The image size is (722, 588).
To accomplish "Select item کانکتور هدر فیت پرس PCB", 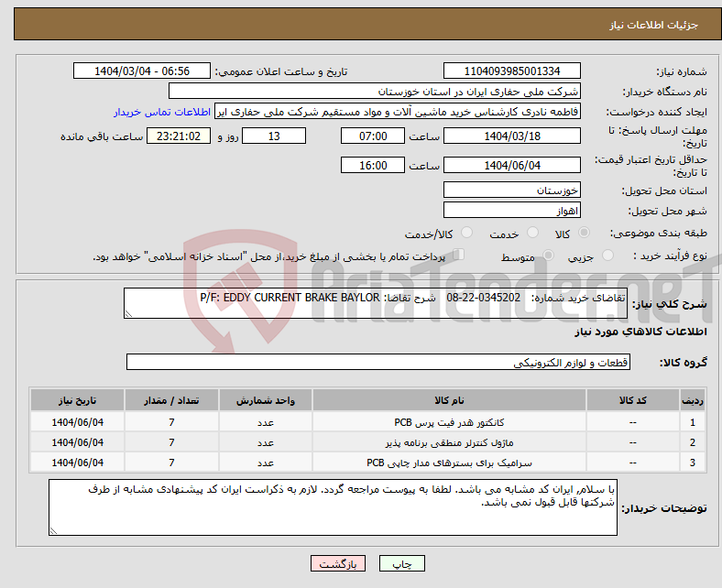I will click(449, 422).
